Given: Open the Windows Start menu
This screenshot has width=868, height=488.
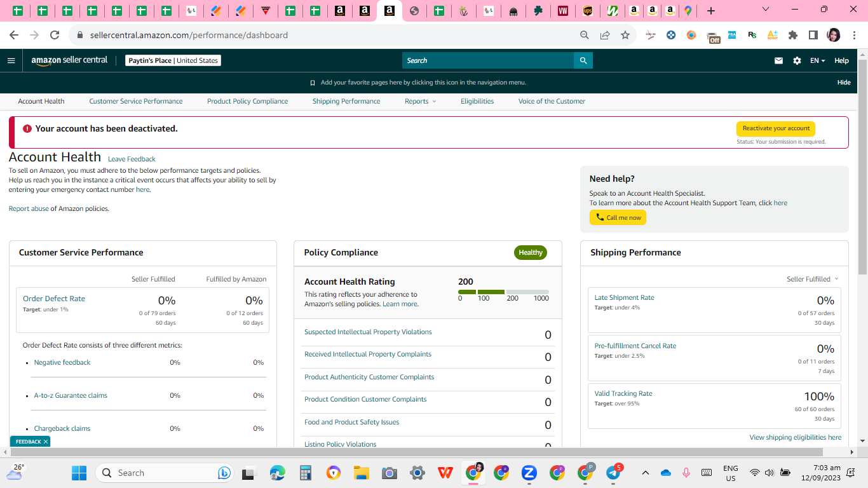Looking at the screenshot, I should pos(79,473).
